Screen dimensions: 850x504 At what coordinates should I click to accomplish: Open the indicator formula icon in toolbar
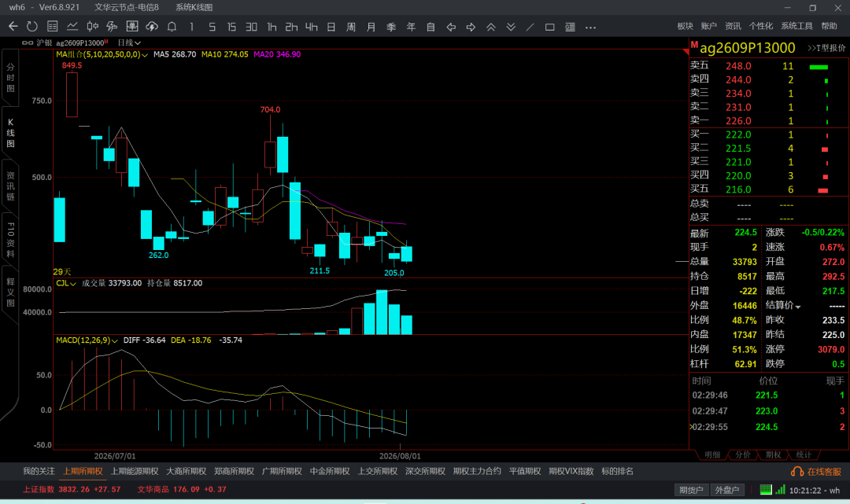point(113,27)
